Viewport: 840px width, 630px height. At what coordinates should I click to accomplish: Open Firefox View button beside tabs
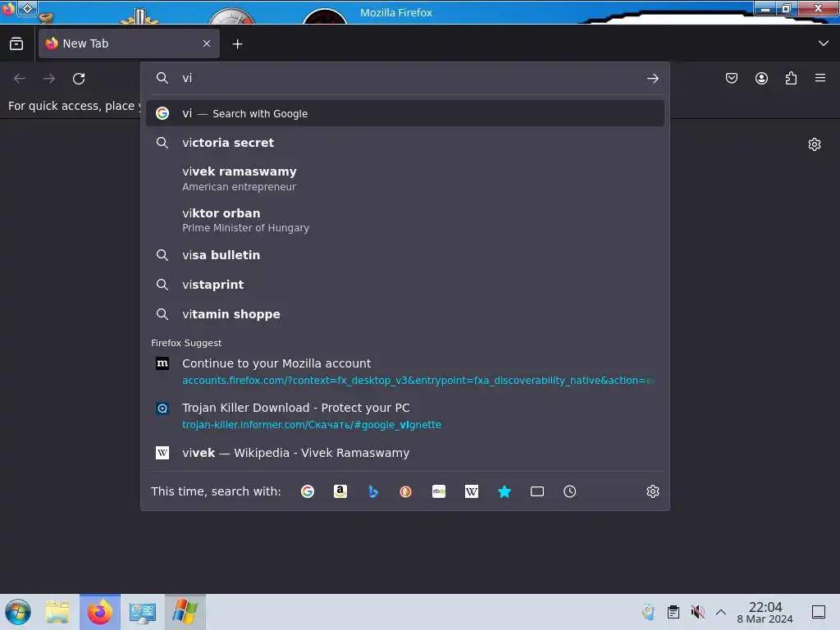(16, 43)
